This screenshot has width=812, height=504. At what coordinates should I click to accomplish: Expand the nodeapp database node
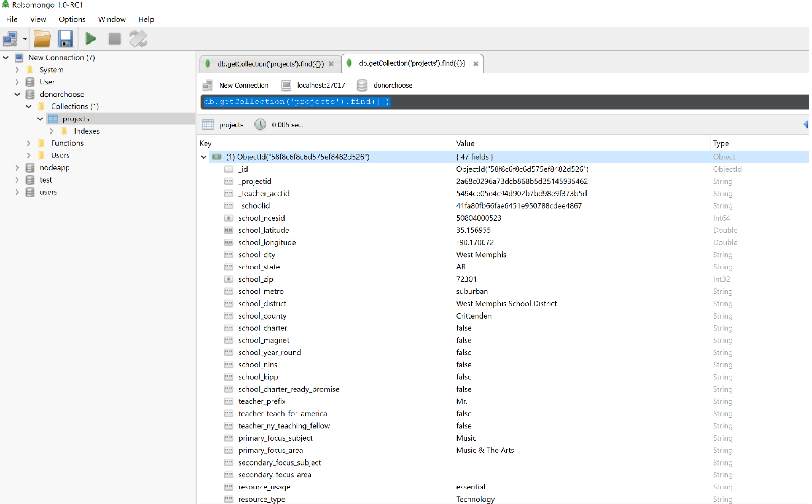(17, 168)
